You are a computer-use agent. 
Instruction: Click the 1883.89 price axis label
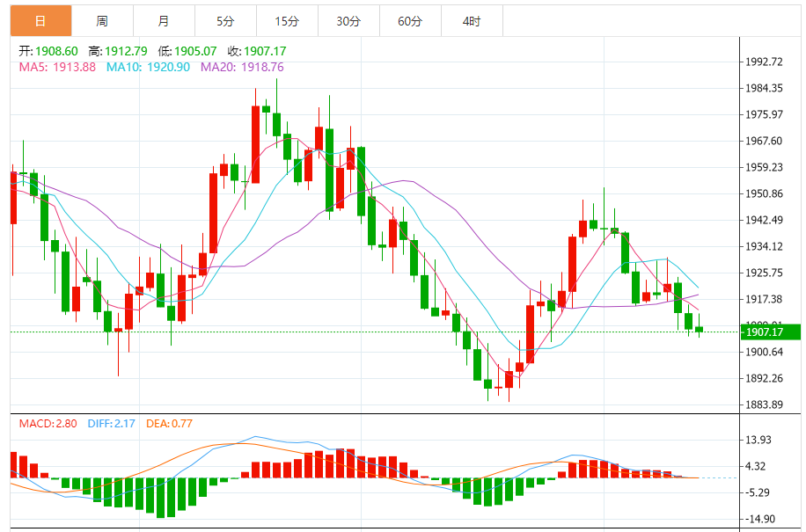[x=764, y=404]
